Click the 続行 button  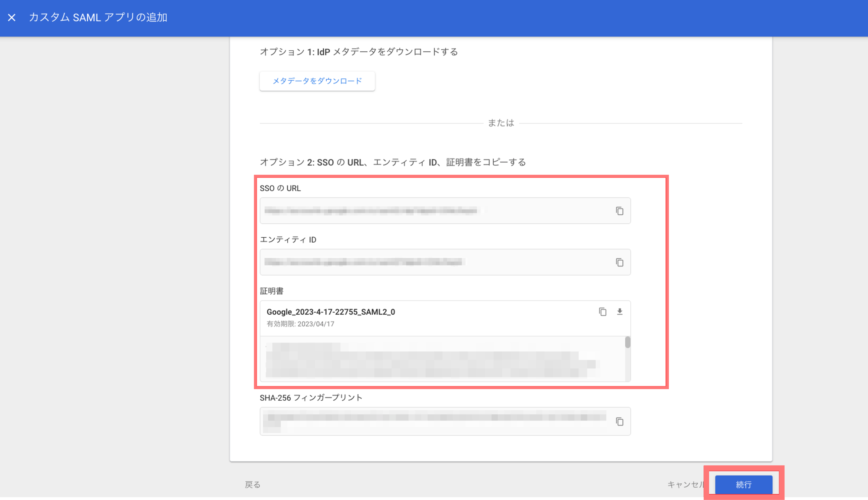744,484
